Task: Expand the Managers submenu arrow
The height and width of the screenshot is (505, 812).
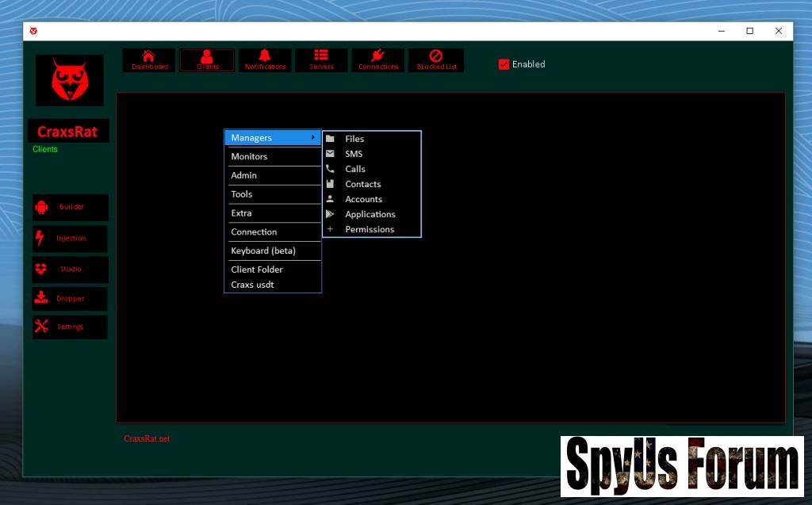Action: [x=313, y=138]
